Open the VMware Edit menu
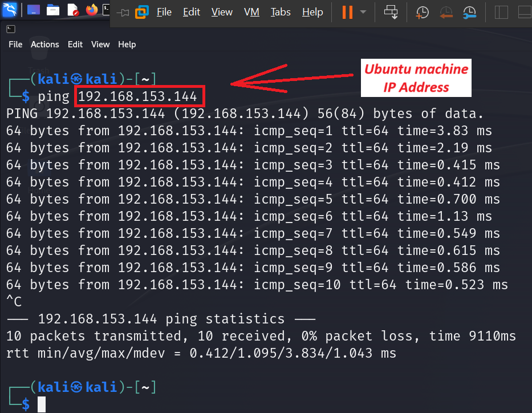The image size is (532, 413). (192, 12)
